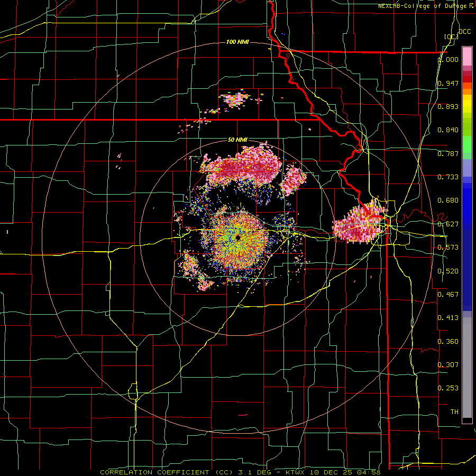Click the 0.573 legend value
This screenshot has height=476, width=476.
pos(448,248)
